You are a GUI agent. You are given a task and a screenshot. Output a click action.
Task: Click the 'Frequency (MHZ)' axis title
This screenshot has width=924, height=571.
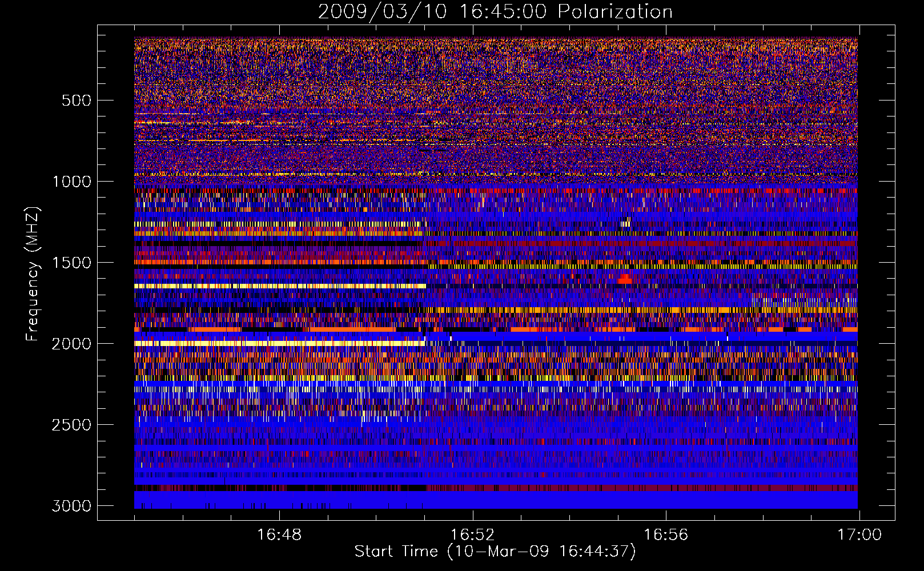pos(33,274)
